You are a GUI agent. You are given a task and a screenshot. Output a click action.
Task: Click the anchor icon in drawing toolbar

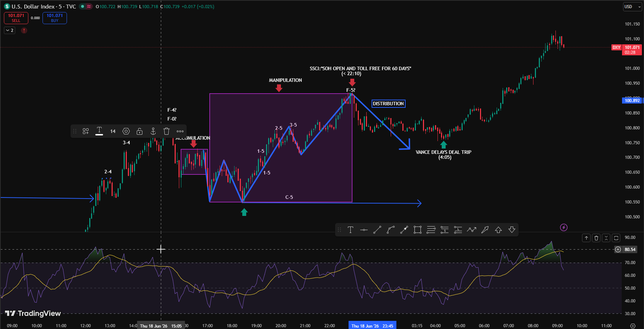coord(153,131)
